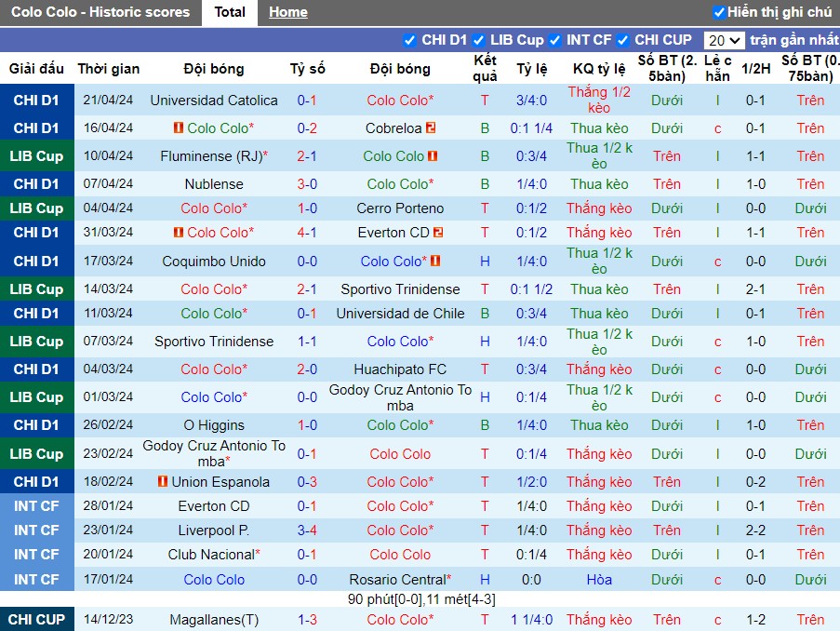Click the KQ tỷ lệ column header
Screen dimensions: 840x631
[x=599, y=69]
